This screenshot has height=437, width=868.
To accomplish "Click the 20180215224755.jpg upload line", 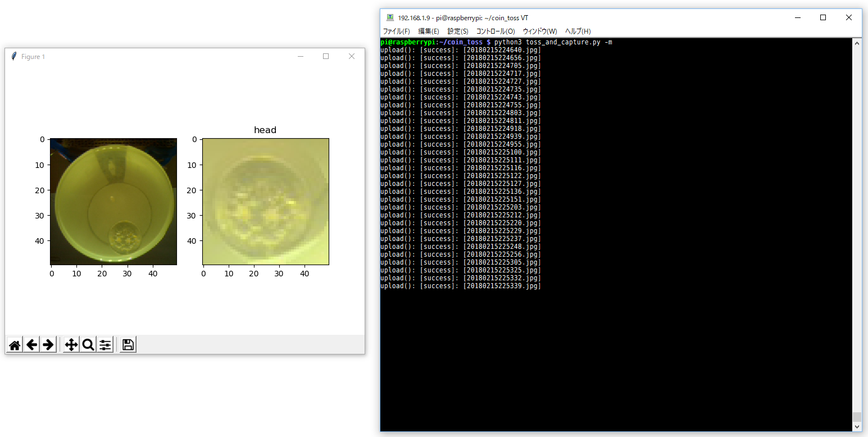I will tap(461, 105).
